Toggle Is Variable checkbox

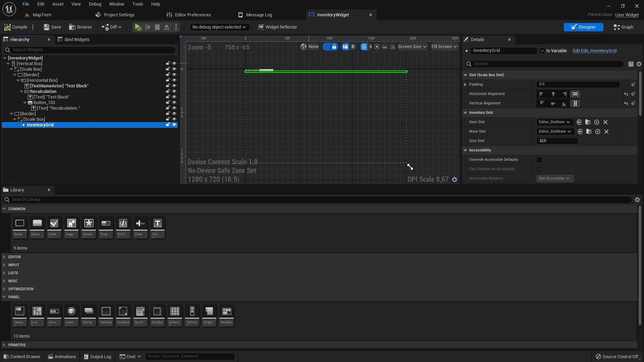click(x=542, y=51)
